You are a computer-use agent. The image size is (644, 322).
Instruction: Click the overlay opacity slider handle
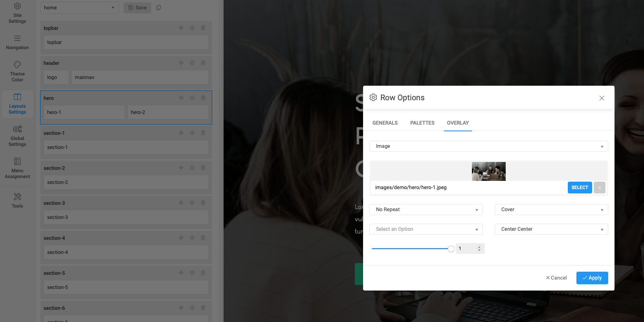click(451, 248)
